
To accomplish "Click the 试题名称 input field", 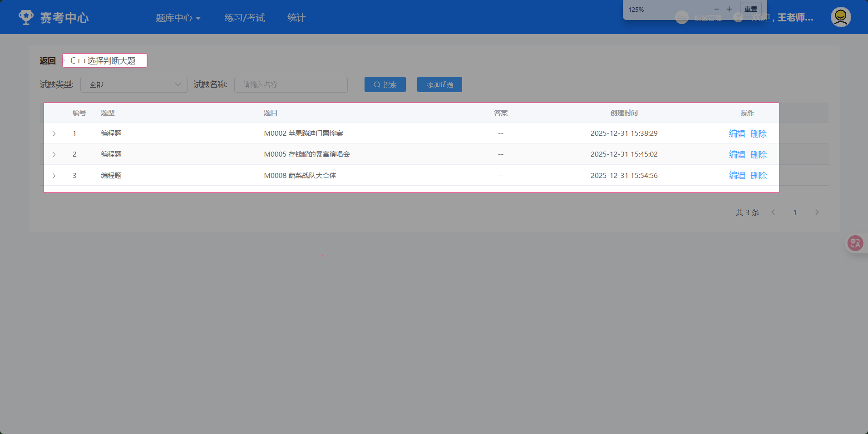I will [291, 84].
